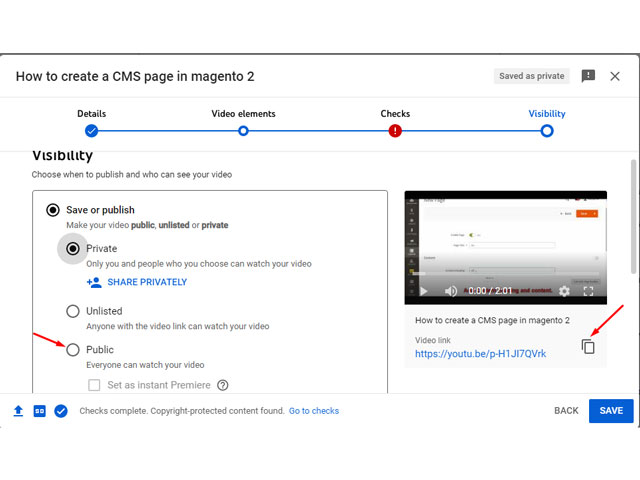Click the blue SAVE button
Screen dimensions: 640x480
coord(611,411)
